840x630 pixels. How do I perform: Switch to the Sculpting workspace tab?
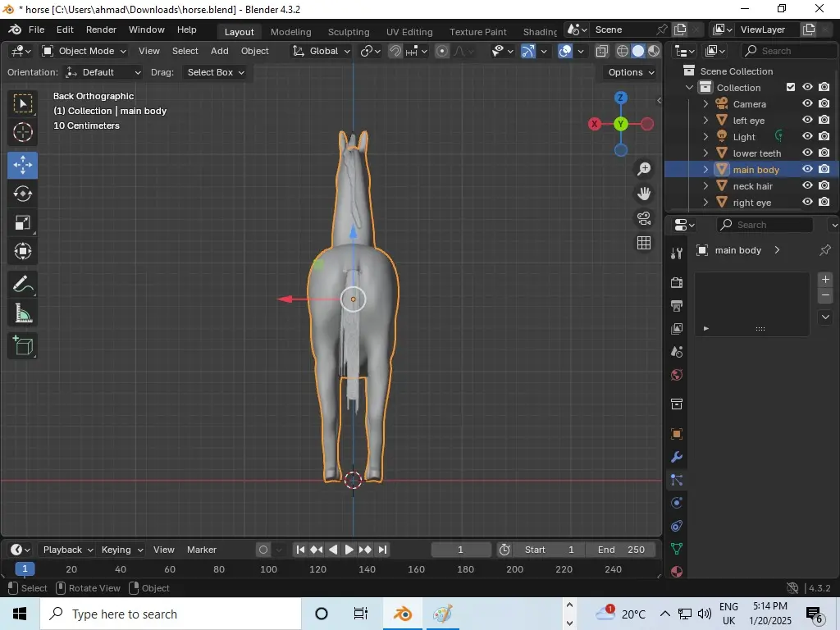tap(349, 31)
